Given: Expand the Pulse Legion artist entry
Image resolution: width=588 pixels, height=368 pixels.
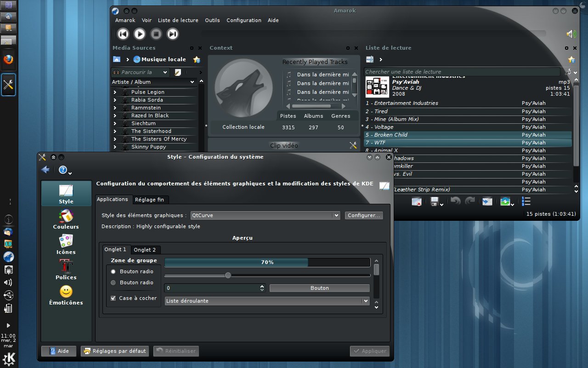Looking at the screenshot, I should [x=115, y=92].
